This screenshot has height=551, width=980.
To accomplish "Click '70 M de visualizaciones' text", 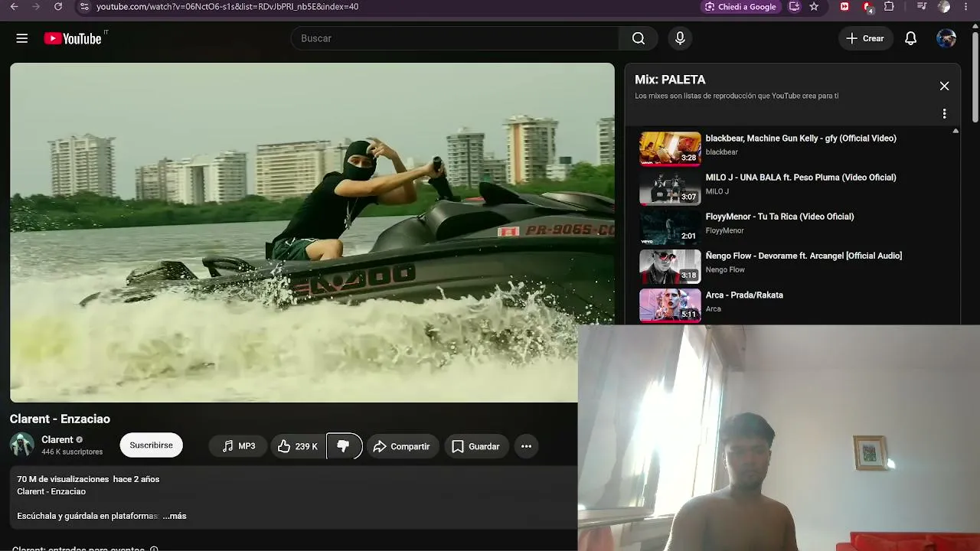I will 63,479.
